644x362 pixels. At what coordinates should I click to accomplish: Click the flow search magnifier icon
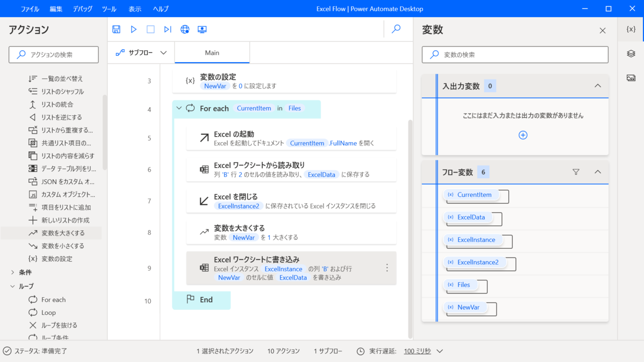pos(396,29)
